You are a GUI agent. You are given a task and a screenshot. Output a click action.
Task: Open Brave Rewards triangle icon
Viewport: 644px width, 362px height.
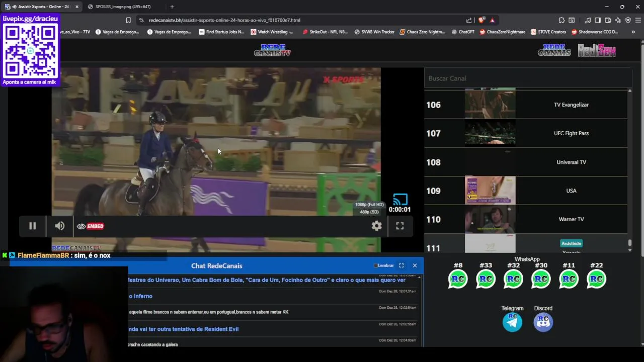point(492,20)
